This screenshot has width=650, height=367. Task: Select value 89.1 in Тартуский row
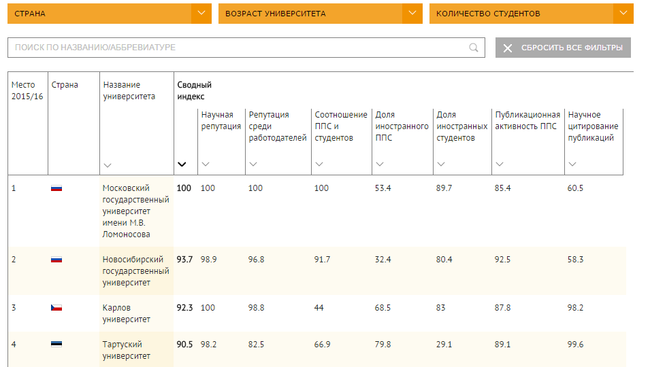pyautogui.click(x=502, y=344)
